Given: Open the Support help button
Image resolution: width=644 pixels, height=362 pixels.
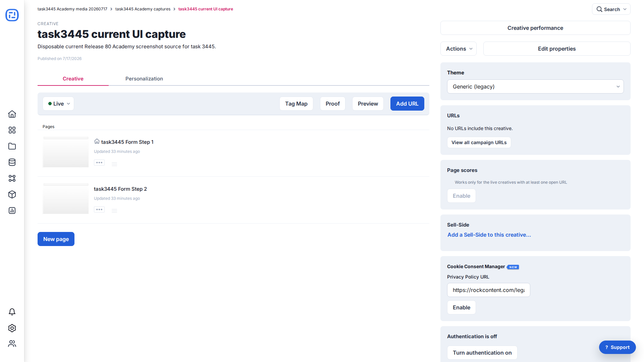Looking at the screenshot, I should [618, 347].
